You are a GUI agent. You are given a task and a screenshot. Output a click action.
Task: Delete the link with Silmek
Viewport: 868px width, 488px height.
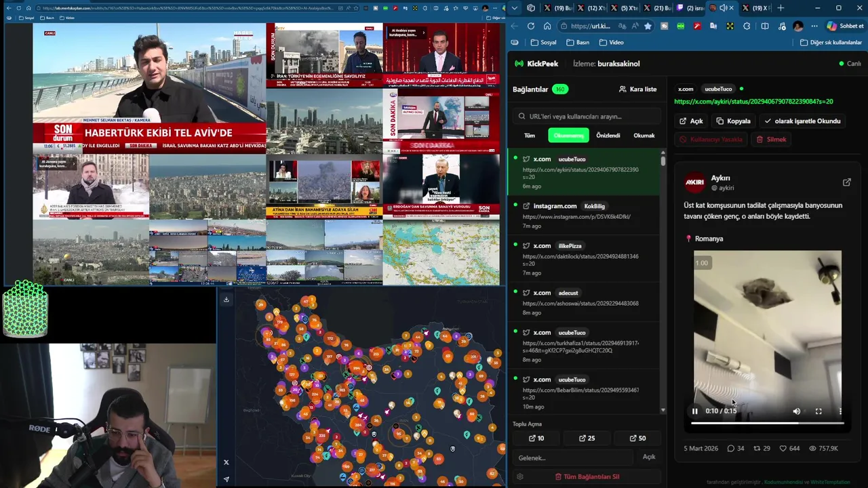(x=771, y=140)
